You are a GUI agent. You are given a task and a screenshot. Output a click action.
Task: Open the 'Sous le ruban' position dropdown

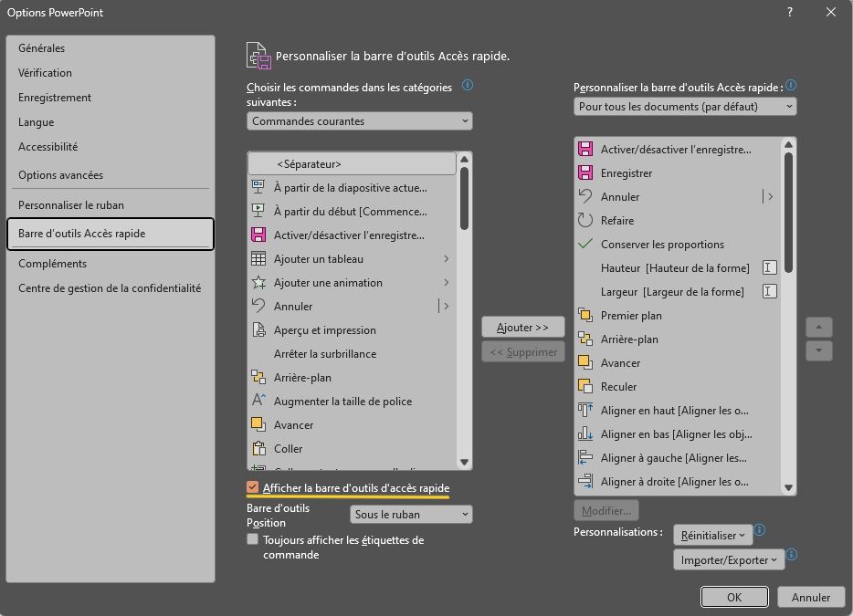pos(411,515)
